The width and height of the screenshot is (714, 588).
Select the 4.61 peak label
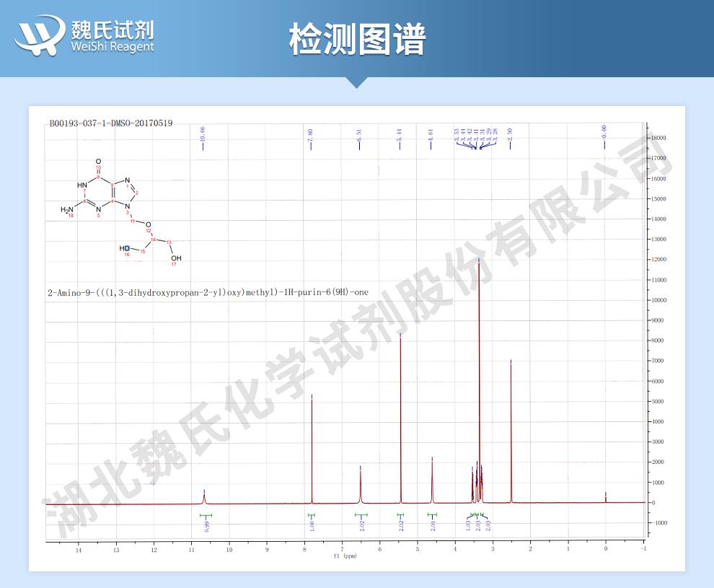(x=431, y=137)
